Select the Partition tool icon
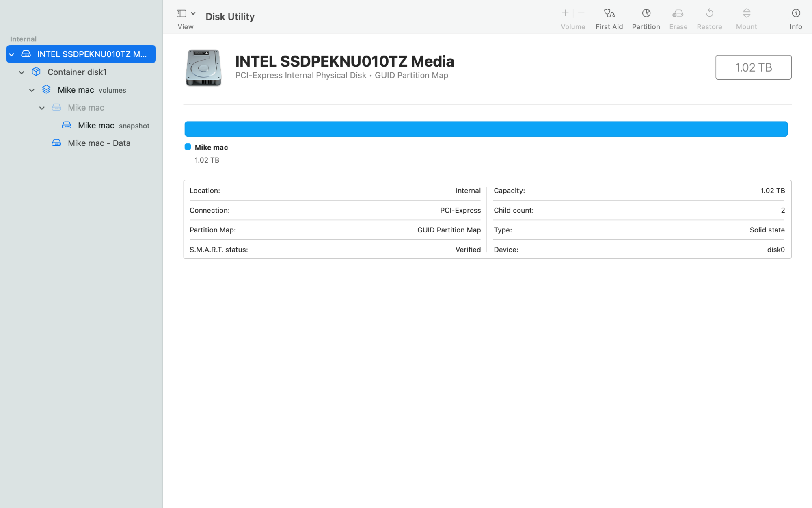This screenshot has width=812, height=508. (x=646, y=12)
